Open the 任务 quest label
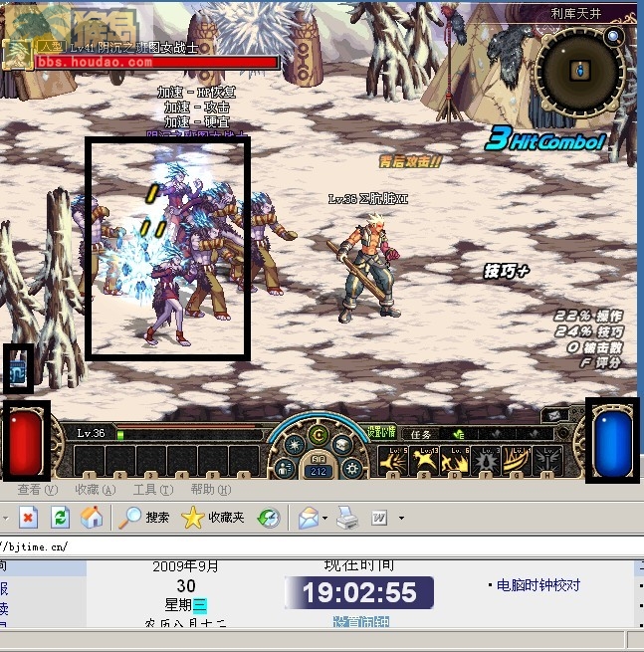This screenshot has width=644, height=652. 420,435
